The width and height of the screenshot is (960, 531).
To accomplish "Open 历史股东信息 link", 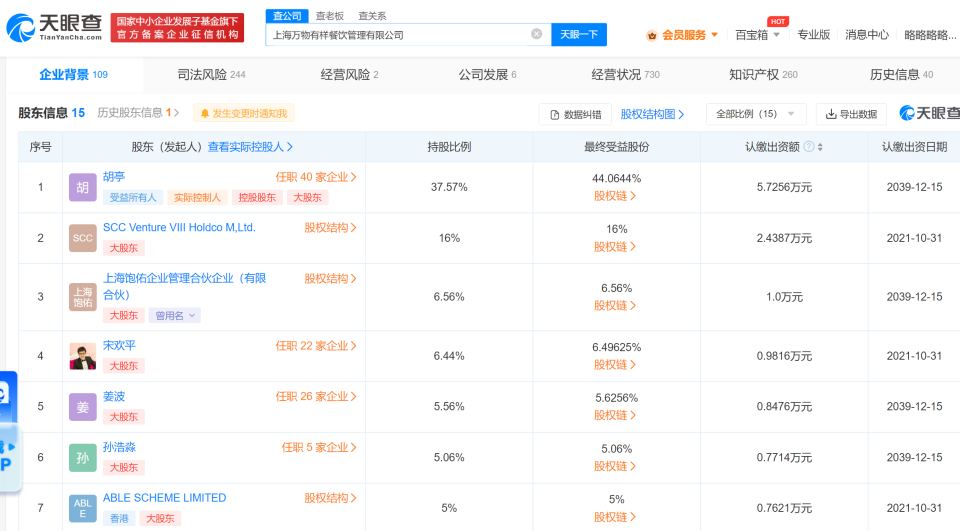I will click(138, 113).
